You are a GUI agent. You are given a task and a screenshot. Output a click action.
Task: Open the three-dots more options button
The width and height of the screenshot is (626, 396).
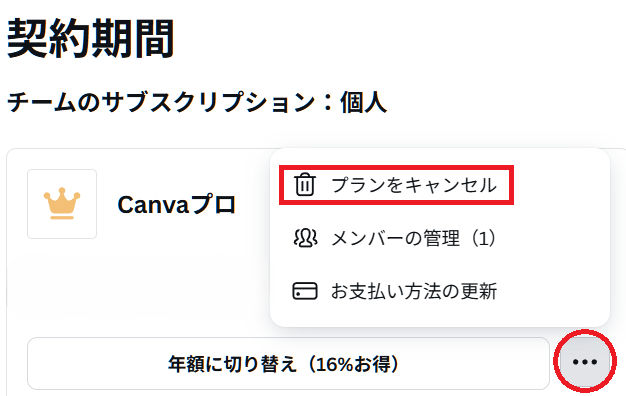585,362
